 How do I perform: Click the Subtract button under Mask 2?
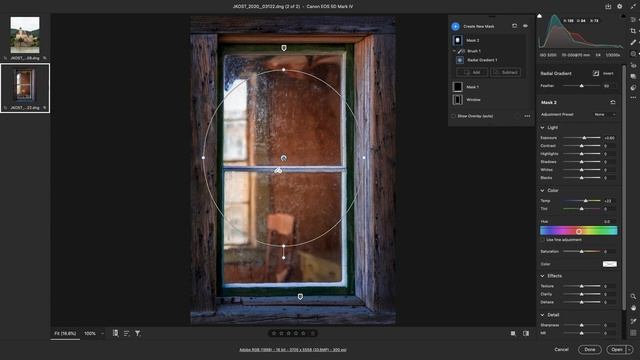click(x=506, y=72)
